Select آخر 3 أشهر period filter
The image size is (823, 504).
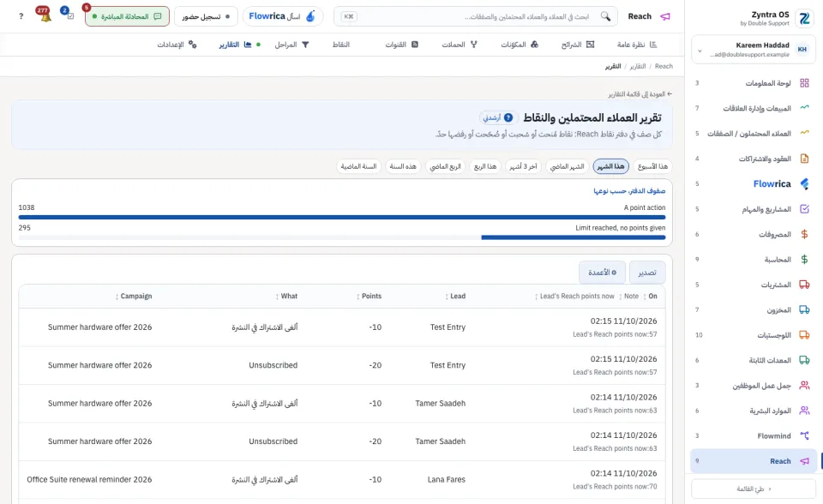click(x=523, y=166)
